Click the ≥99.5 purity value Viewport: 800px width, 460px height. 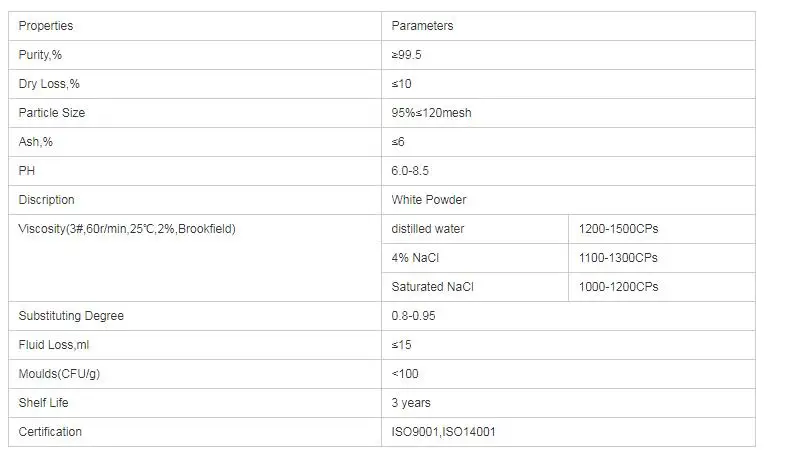[x=408, y=55]
